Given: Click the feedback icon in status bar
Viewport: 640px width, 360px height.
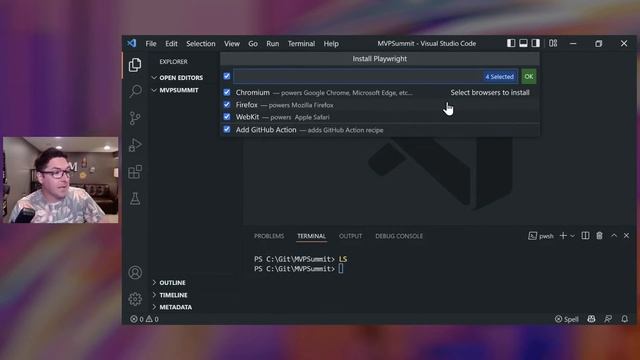Looking at the screenshot, I should [608, 319].
